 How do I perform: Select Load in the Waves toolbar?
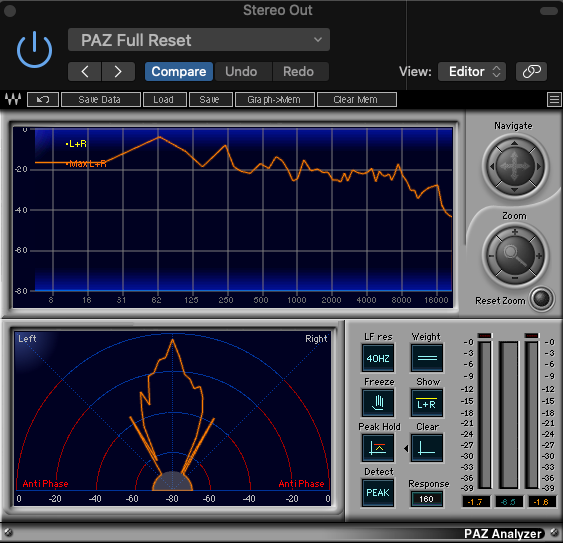click(165, 99)
